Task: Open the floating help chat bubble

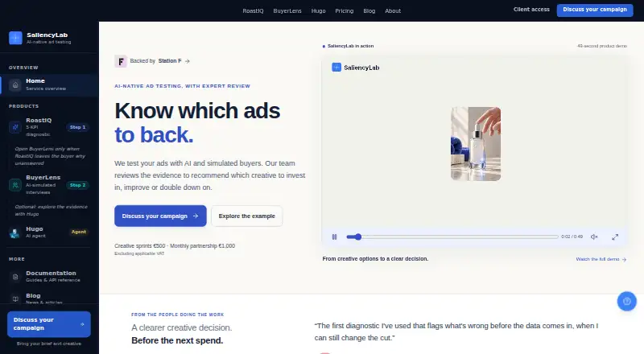Action: (627, 302)
